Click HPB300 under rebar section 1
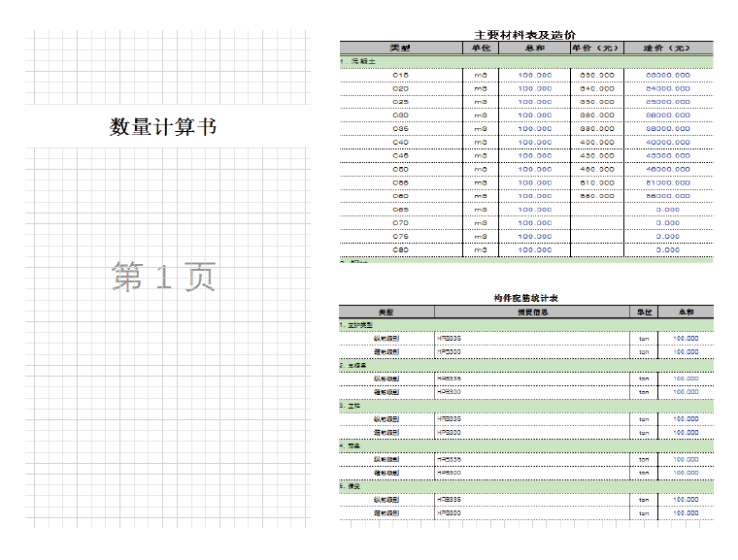The height and width of the screenshot is (560, 738). point(449,352)
